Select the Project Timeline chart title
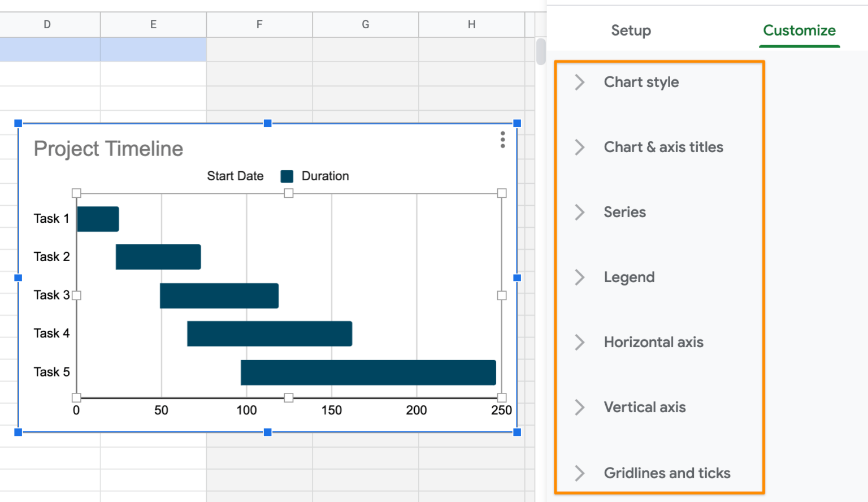The width and height of the screenshot is (868, 502). [108, 149]
